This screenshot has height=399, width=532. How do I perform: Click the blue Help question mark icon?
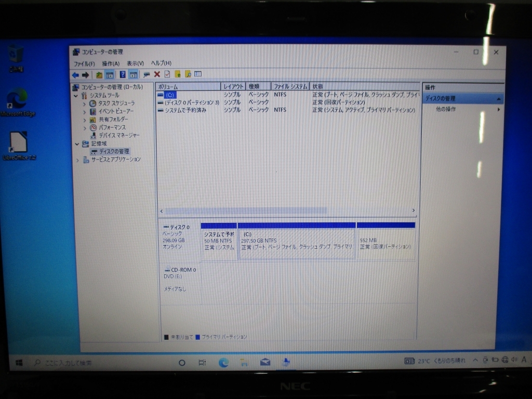coord(123,75)
